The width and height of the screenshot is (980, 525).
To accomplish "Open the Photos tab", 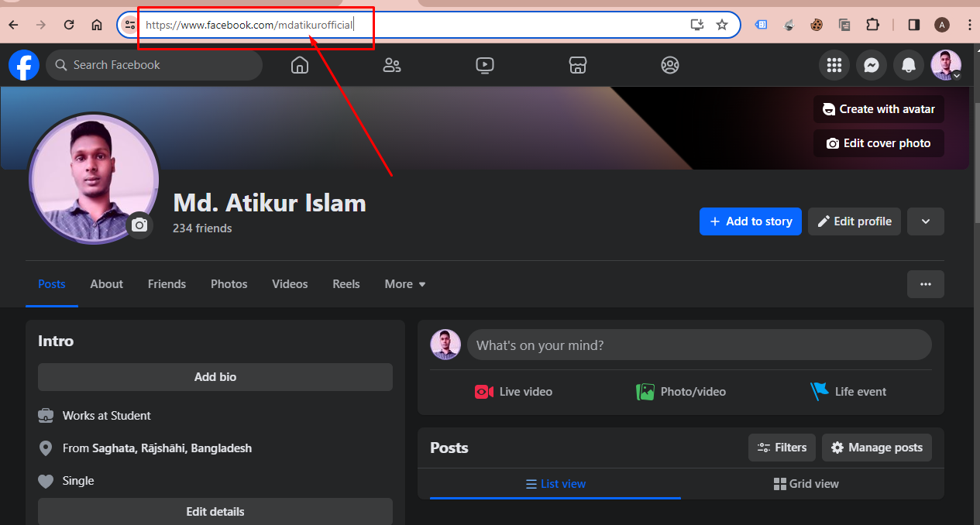I will click(x=229, y=284).
